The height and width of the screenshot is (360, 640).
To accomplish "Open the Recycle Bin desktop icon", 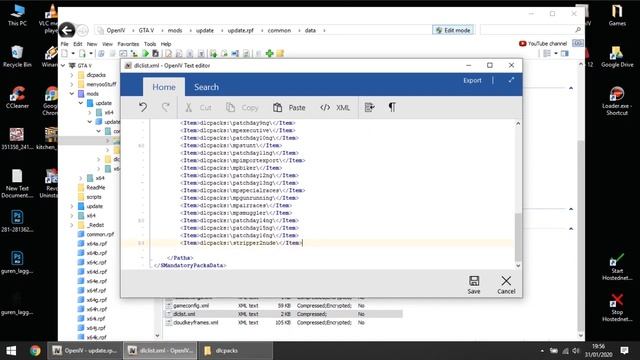I will coord(17,56).
